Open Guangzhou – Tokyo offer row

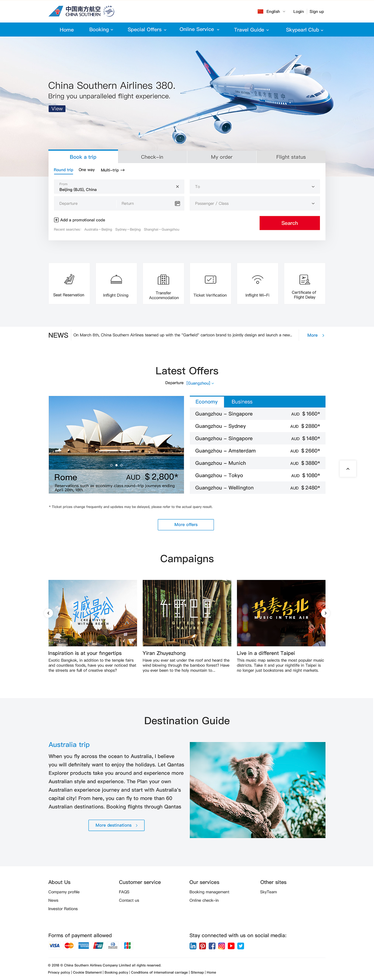pyautogui.click(x=258, y=475)
